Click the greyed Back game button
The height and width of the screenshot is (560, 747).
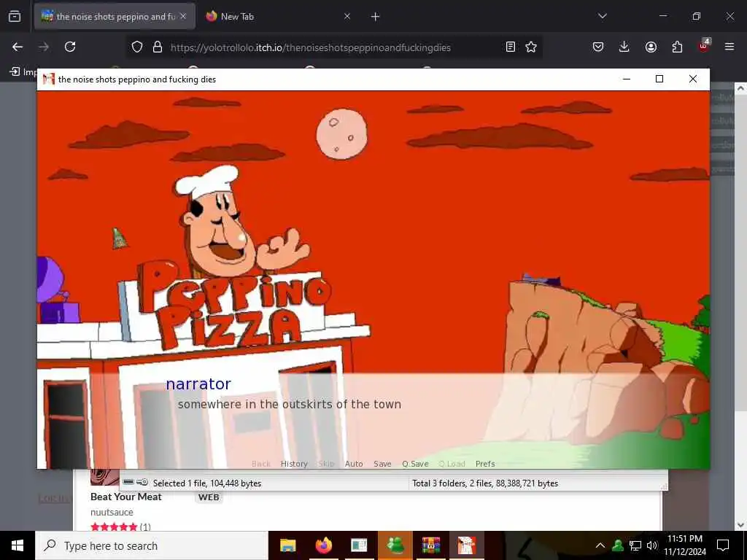(261, 464)
